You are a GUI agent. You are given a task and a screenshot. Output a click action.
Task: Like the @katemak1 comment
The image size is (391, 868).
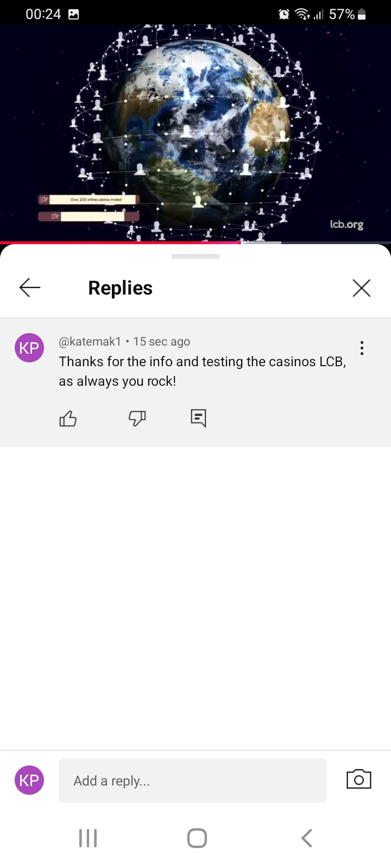(x=68, y=418)
